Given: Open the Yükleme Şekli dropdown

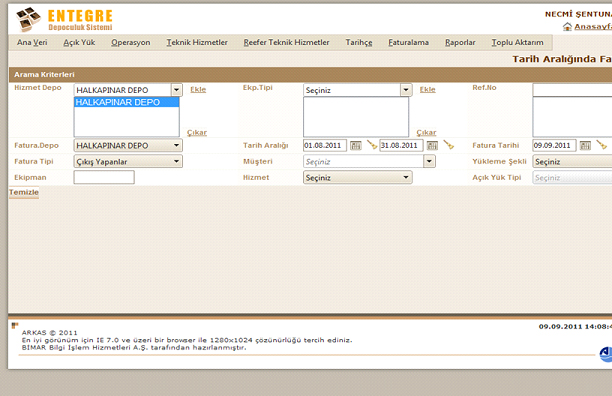Looking at the screenshot, I should pos(572,162).
